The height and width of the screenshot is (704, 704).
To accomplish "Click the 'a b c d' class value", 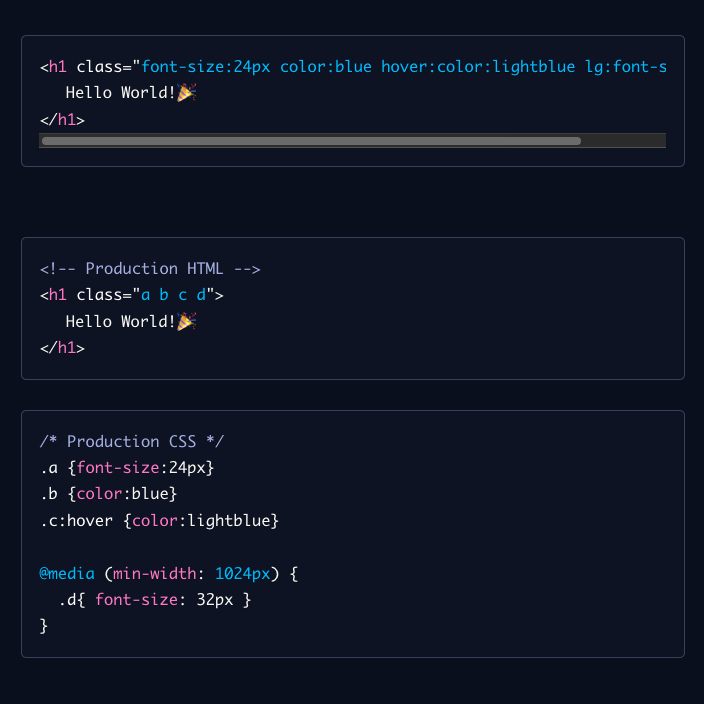I will tap(173, 295).
